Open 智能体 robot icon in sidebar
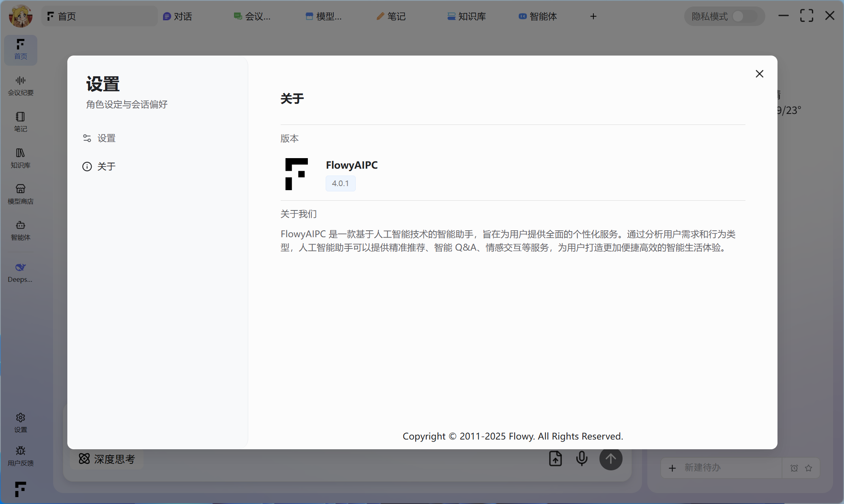844x504 pixels. pyautogui.click(x=20, y=230)
